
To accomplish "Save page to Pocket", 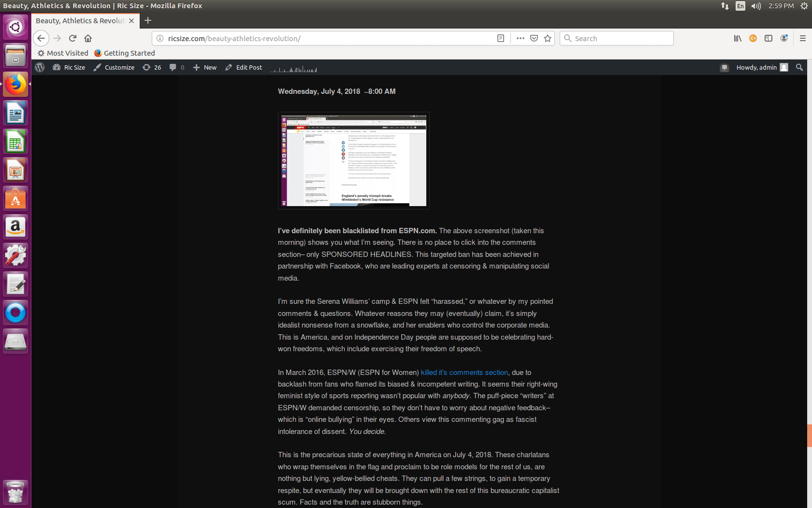I will 534,38.
